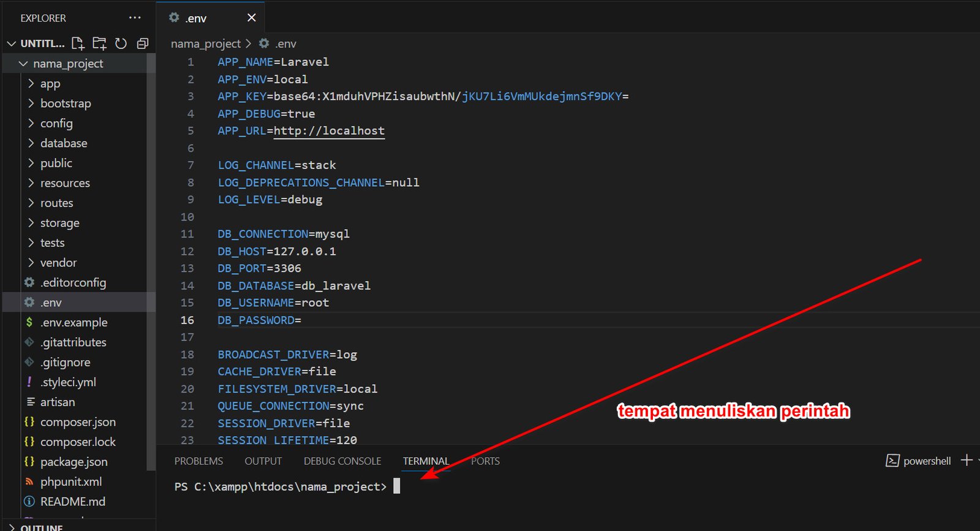Collapse the UNTITLED workspace section
This screenshot has height=531, width=980.
coord(11,43)
